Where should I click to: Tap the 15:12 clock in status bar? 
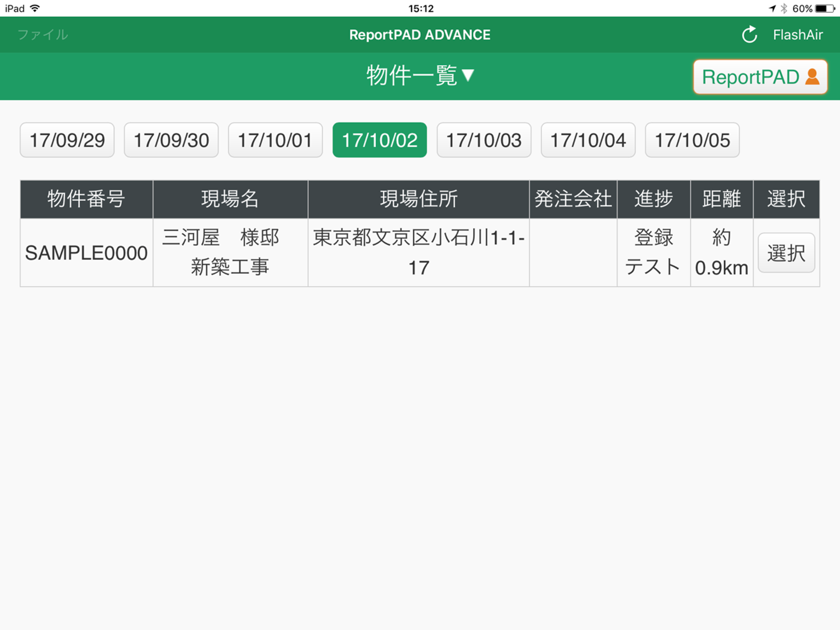tap(421, 8)
